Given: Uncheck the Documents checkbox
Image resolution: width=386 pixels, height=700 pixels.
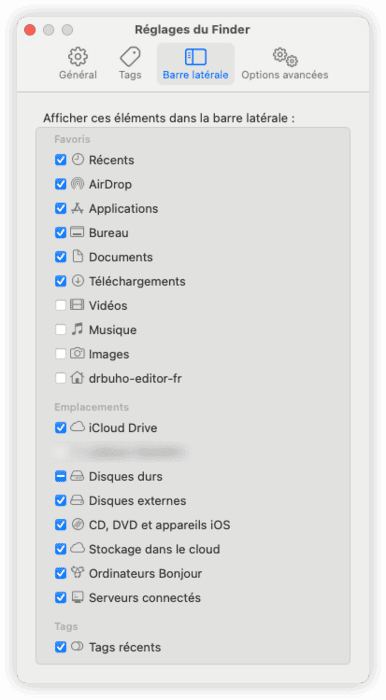Looking at the screenshot, I should pos(61,257).
